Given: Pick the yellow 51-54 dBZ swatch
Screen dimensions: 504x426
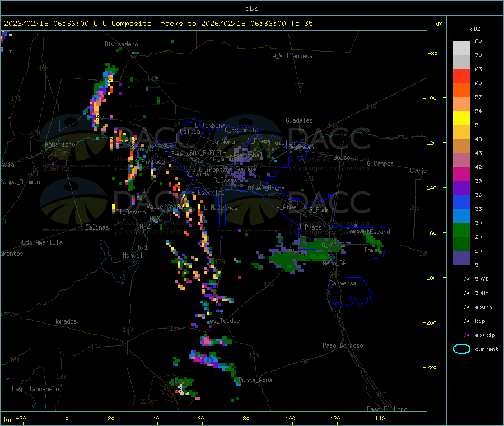Looking at the screenshot, I should coord(461,118).
